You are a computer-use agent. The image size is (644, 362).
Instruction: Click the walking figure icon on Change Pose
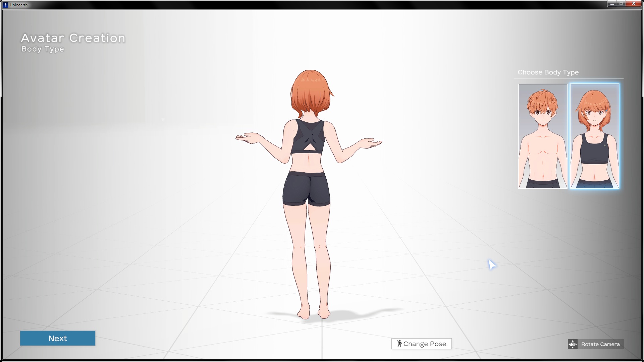click(399, 344)
